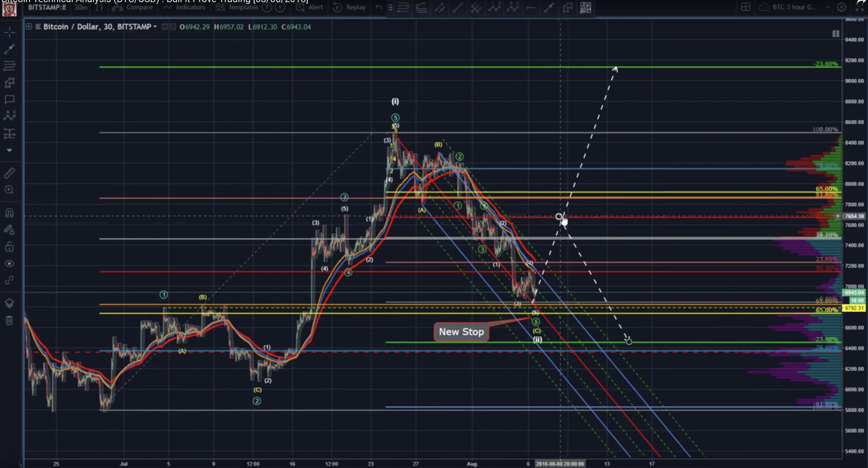The height and width of the screenshot is (468, 868).
Task: Select trend-based Fib extension in favorites toolbar
Action: pyautogui.click(x=421, y=7)
